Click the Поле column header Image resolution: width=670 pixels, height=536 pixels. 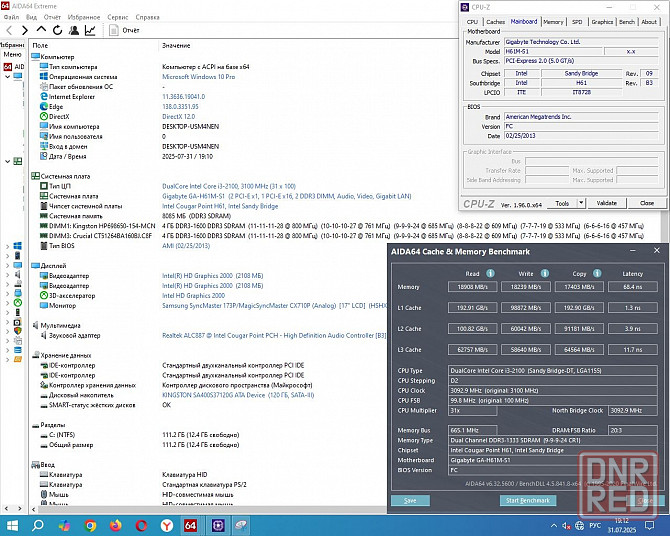[40, 45]
